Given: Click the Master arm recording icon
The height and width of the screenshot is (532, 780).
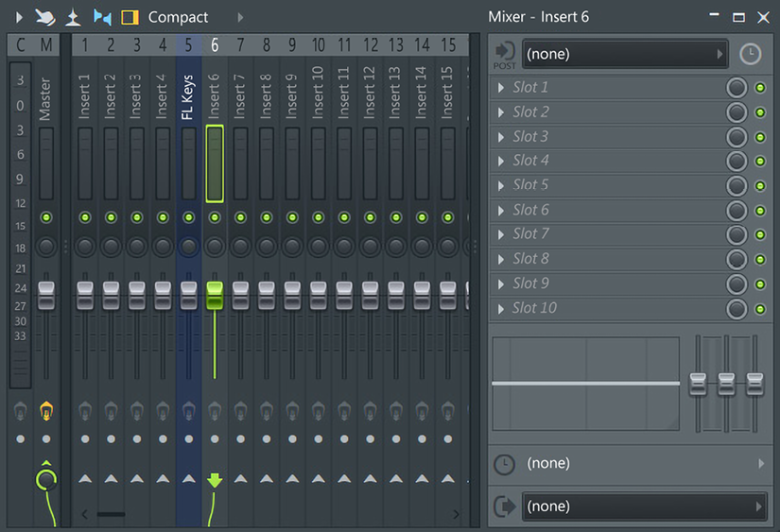Looking at the screenshot, I should (x=46, y=411).
